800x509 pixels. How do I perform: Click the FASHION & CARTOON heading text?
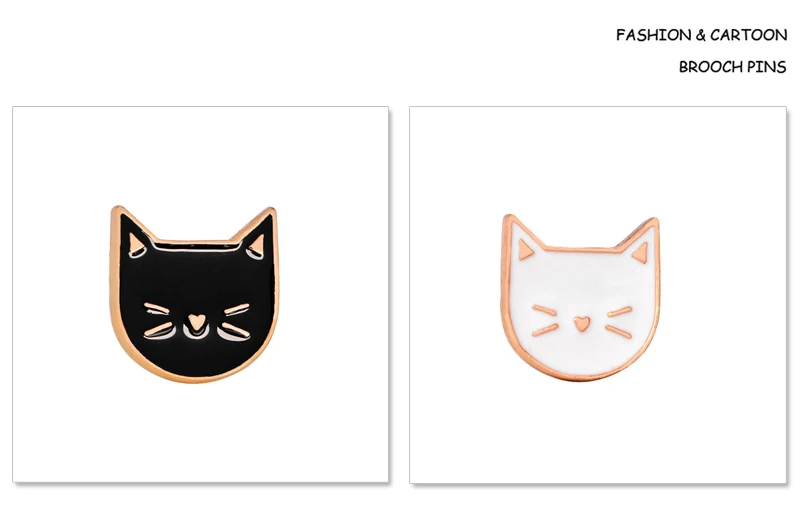point(702,35)
